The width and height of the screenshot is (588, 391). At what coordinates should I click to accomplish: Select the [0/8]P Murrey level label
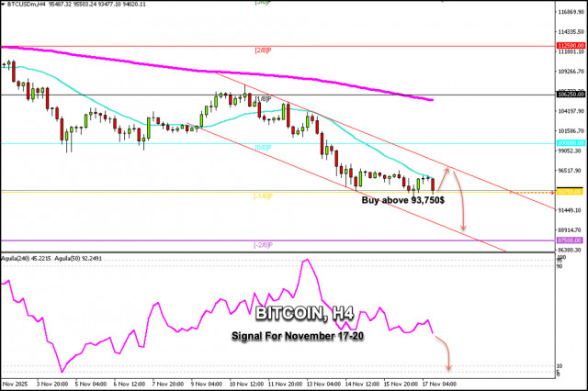[x=263, y=148]
